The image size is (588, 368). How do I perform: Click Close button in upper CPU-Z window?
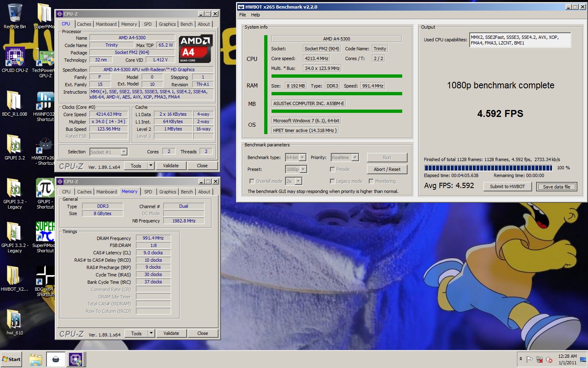[x=203, y=166]
